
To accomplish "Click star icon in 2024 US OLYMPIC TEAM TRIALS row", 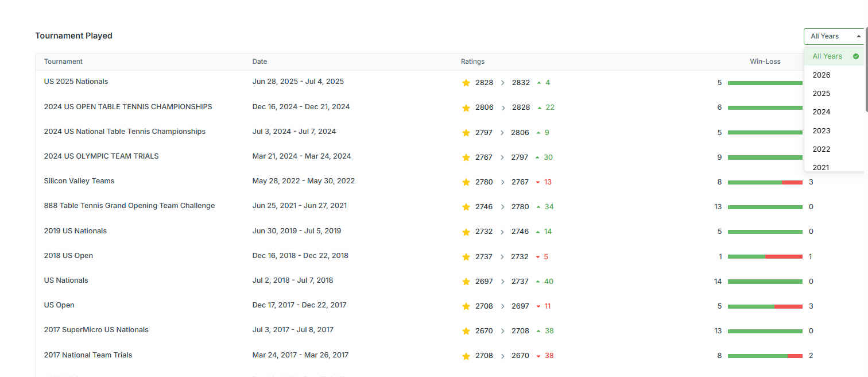I will coord(466,157).
